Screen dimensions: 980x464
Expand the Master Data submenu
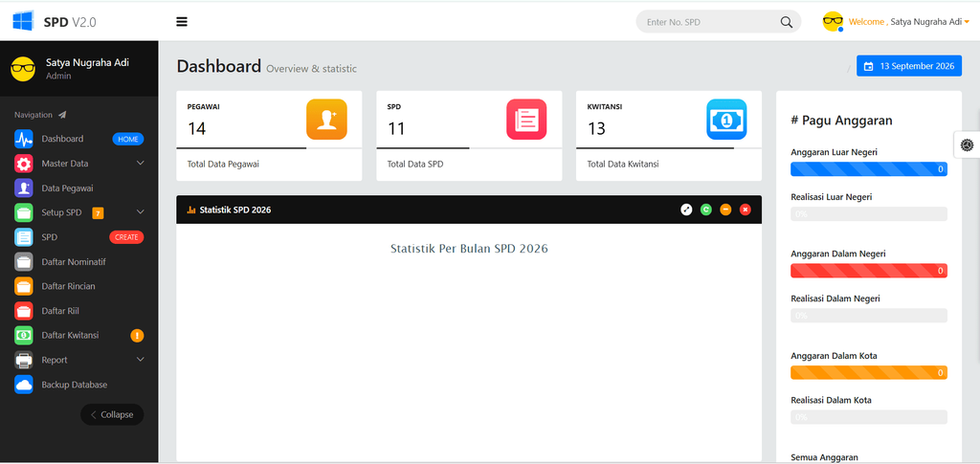(140, 163)
